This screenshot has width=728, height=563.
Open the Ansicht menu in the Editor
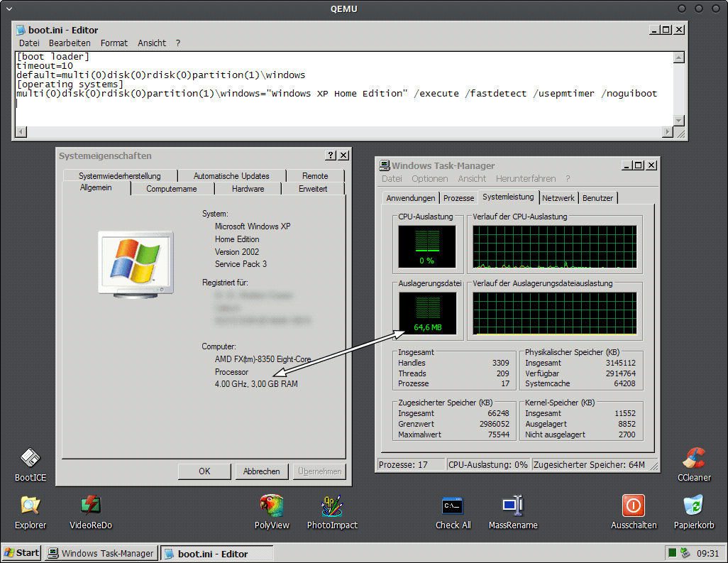point(152,43)
